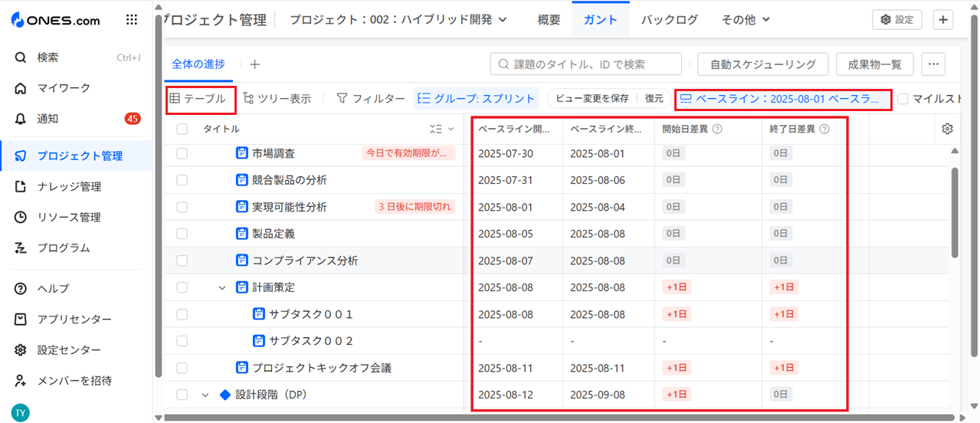This screenshot has width=980, height=423.
Task: Open the more options ellipsis button
Action: click(x=933, y=64)
